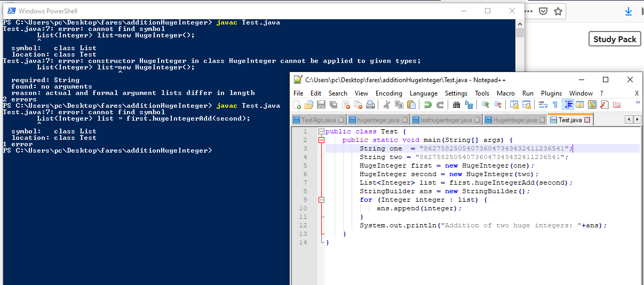Click the Study Pack button in browser
644x285 pixels.
[x=615, y=39]
